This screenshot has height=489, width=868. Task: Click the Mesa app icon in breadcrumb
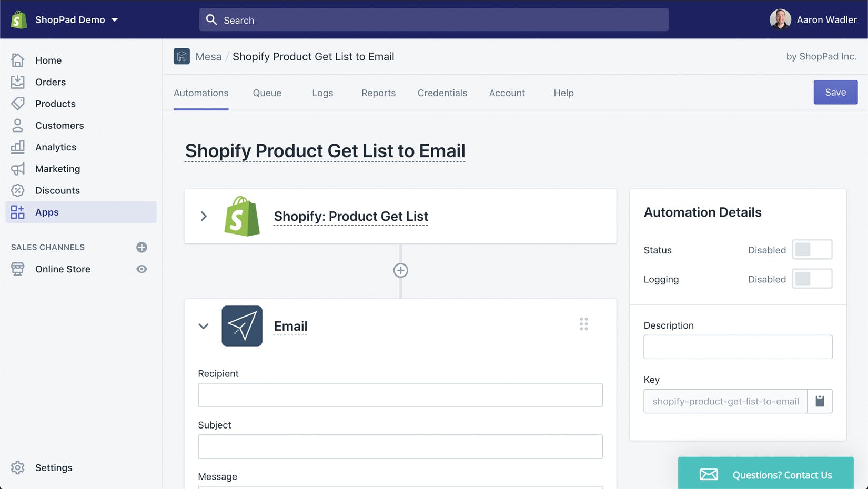[x=181, y=56]
